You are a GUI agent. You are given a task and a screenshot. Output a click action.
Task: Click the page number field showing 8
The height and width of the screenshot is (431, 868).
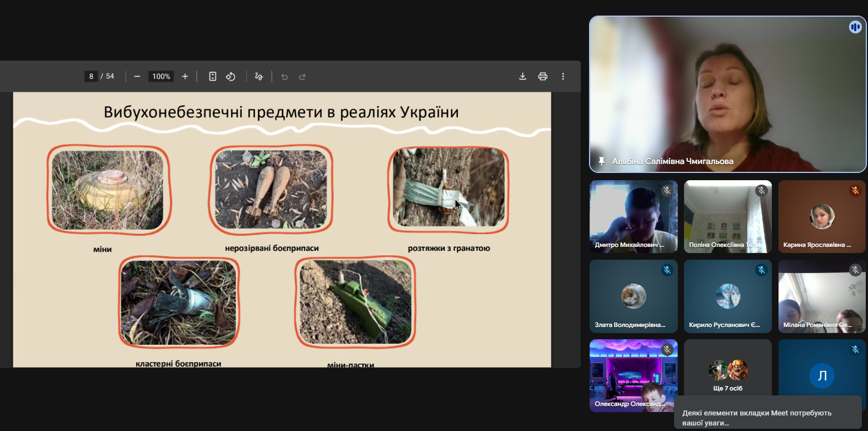91,76
